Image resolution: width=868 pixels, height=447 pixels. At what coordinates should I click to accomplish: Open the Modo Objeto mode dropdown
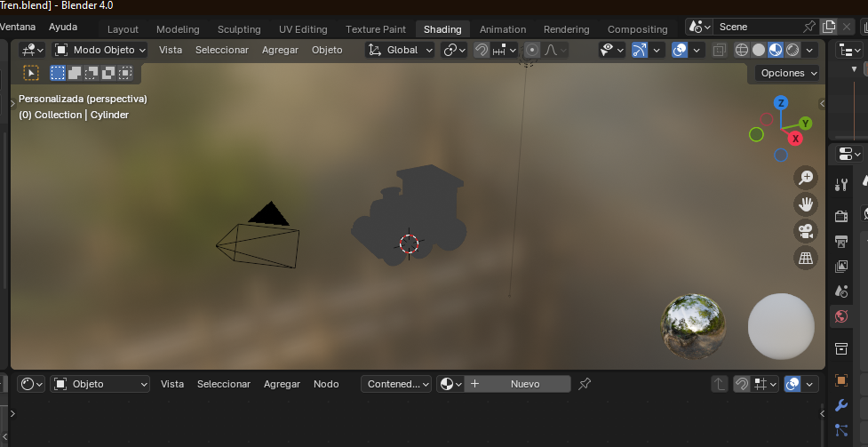pyautogui.click(x=100, y=50)
